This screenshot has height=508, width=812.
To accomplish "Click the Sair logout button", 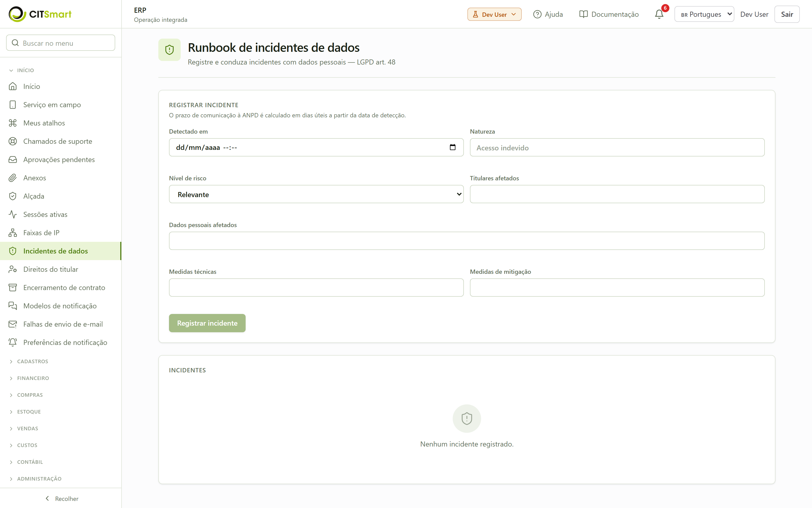I will pyautogui.click(x=787, y=14).
